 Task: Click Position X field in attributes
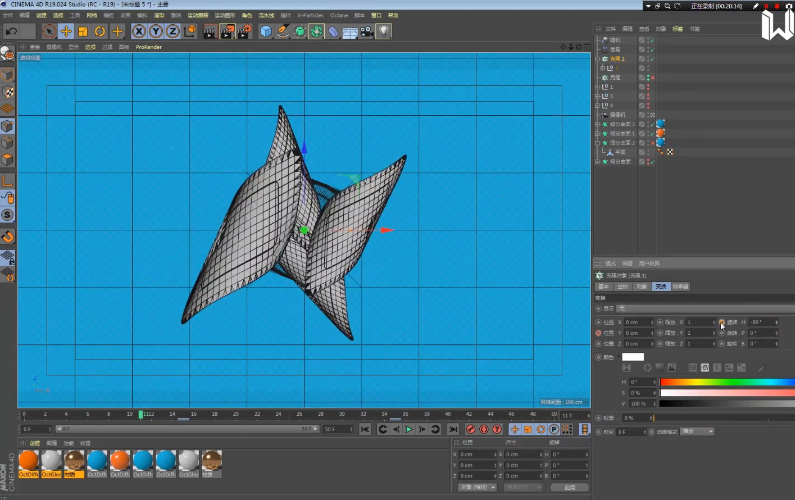(638, 322)
